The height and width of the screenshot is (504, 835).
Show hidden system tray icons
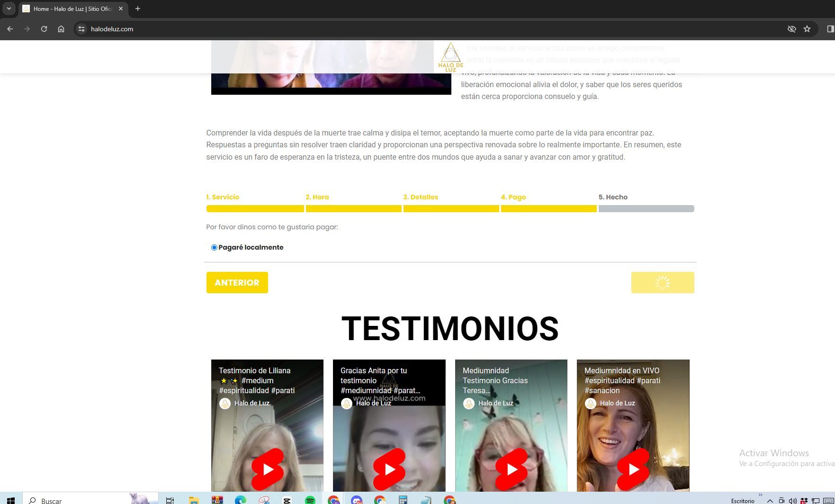pos(770,501)
